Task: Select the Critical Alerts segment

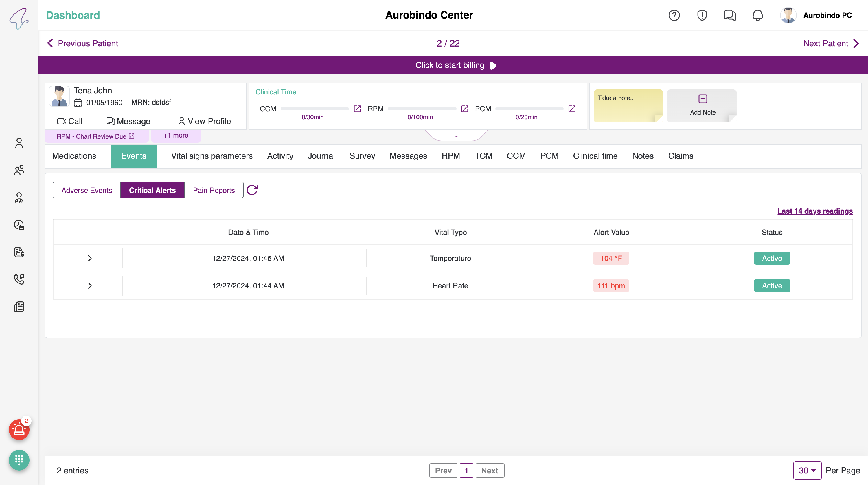Action: tap(152, 190)
